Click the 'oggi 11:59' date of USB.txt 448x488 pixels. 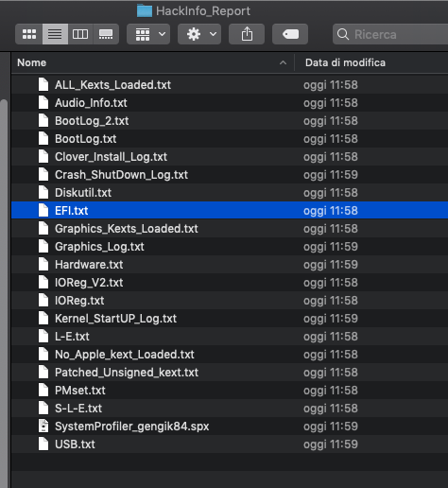pos(331,444)
